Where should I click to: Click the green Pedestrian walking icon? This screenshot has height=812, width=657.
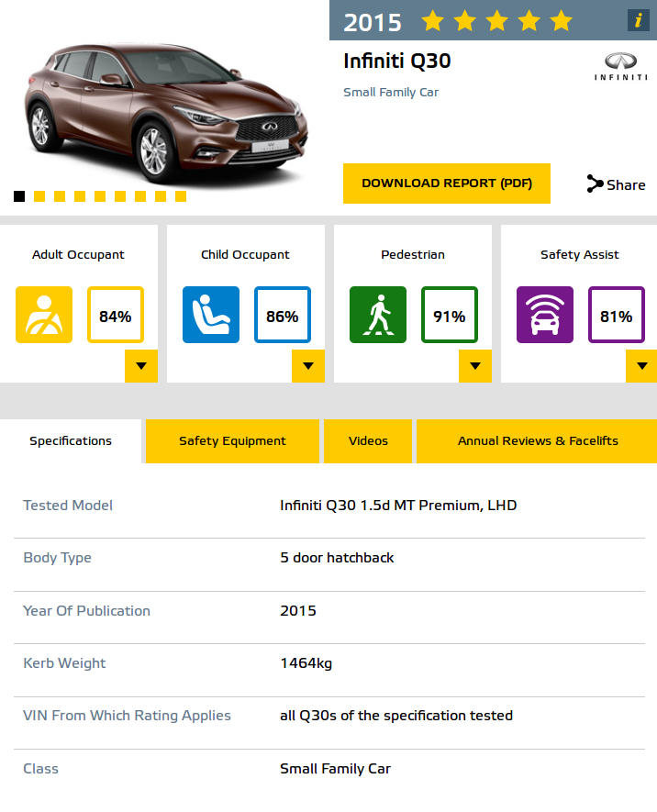pos(378,315)
